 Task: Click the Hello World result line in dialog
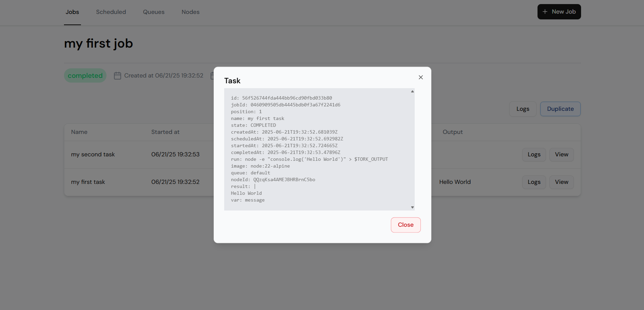click(x=246, y=193)
